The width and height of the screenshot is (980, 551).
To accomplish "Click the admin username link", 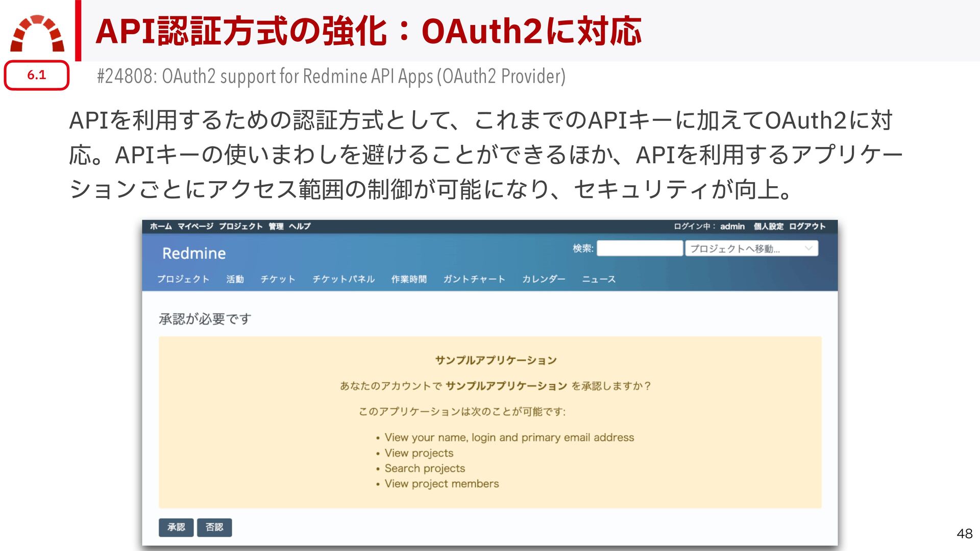I will 732,226.
